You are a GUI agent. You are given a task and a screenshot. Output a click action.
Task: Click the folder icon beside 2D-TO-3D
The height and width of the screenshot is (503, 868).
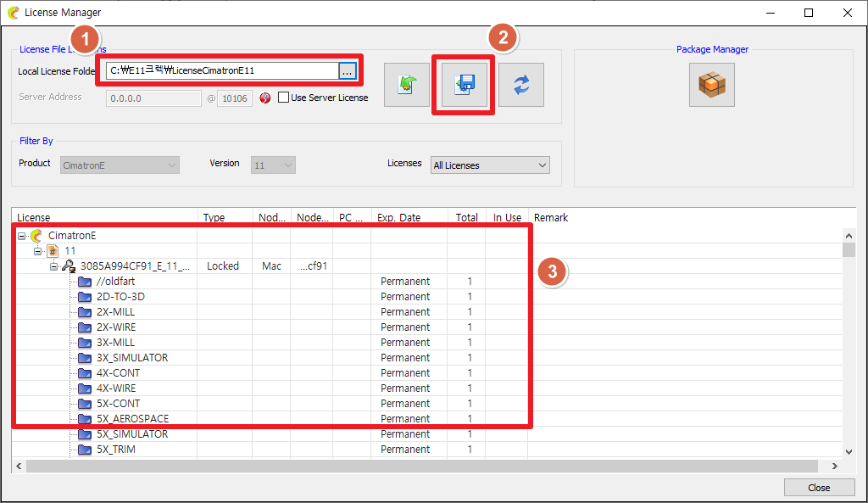(x=85, y=297)
